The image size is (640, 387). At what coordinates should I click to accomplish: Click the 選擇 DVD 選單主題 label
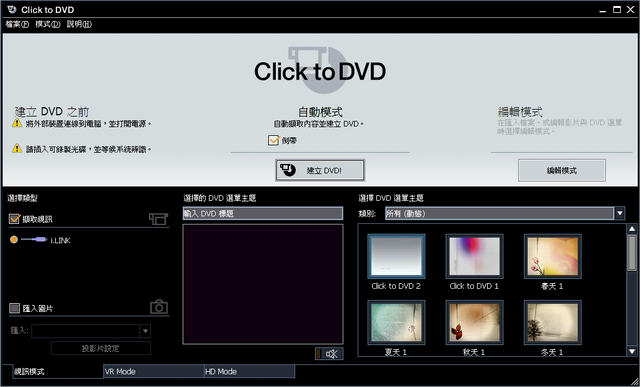(391, 198)
